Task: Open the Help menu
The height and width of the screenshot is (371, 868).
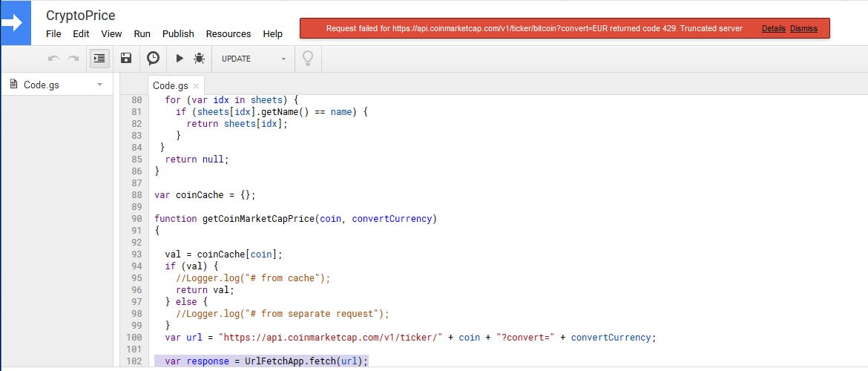Action: 272,34
